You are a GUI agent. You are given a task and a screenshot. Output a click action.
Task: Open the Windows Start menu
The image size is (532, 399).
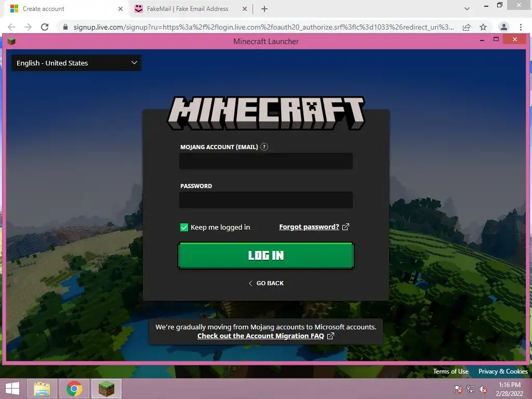pyautogui.click(x=12, y=389)
